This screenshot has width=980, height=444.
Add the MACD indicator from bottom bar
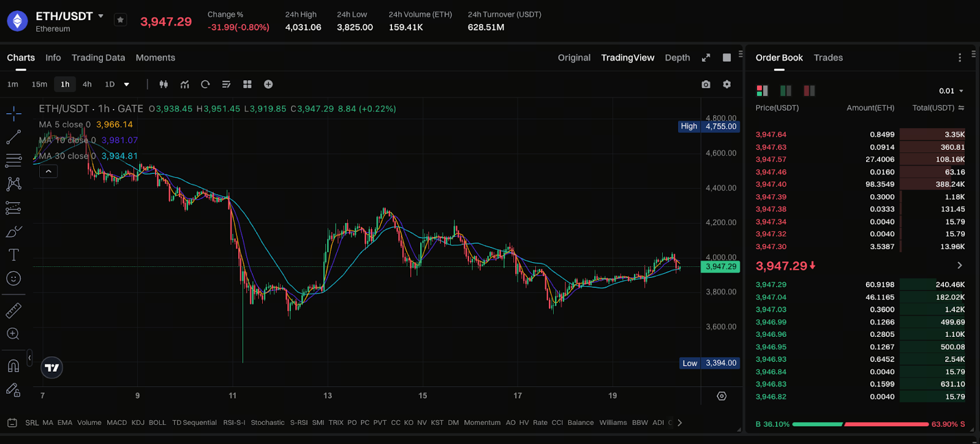116,423
